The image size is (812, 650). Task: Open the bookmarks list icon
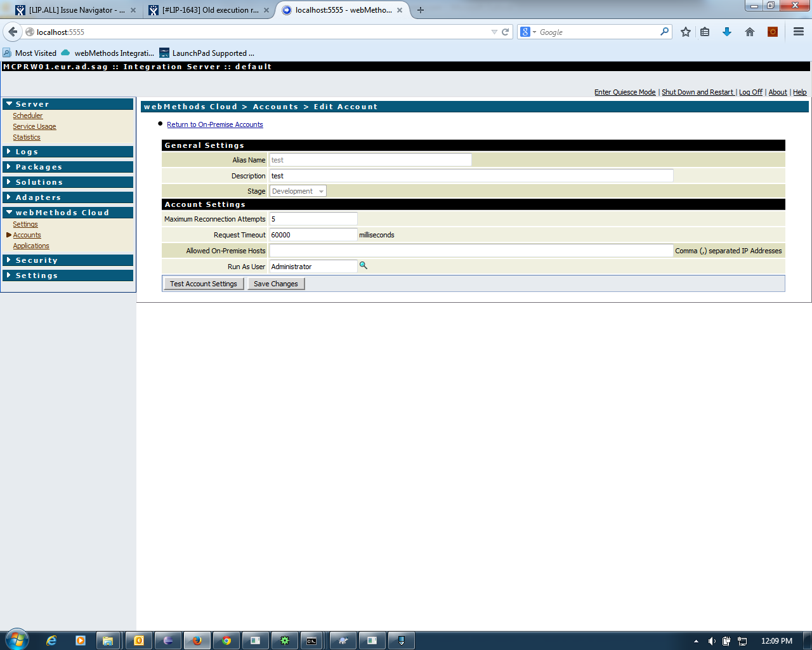pos(705,32)
